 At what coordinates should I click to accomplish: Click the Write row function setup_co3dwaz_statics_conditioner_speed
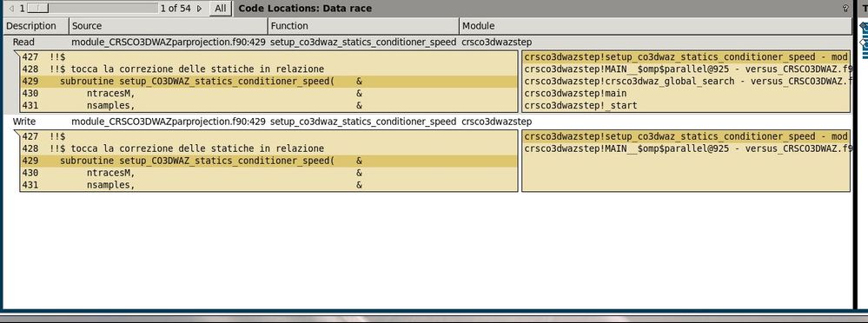[363, 122]
